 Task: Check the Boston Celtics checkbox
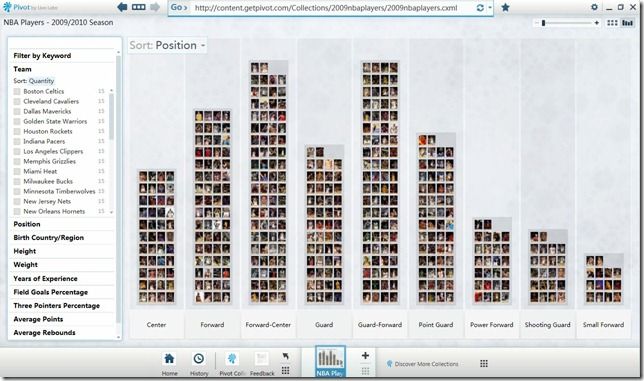17,91
